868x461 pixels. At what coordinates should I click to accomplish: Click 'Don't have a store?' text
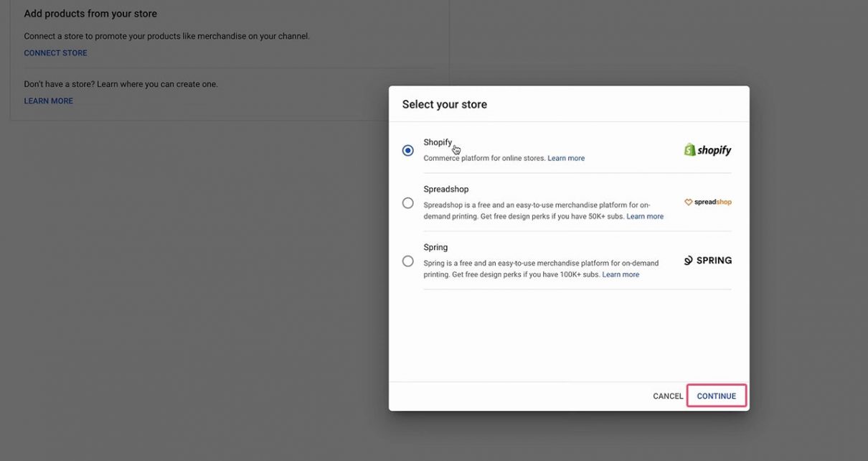coord(59,84)
